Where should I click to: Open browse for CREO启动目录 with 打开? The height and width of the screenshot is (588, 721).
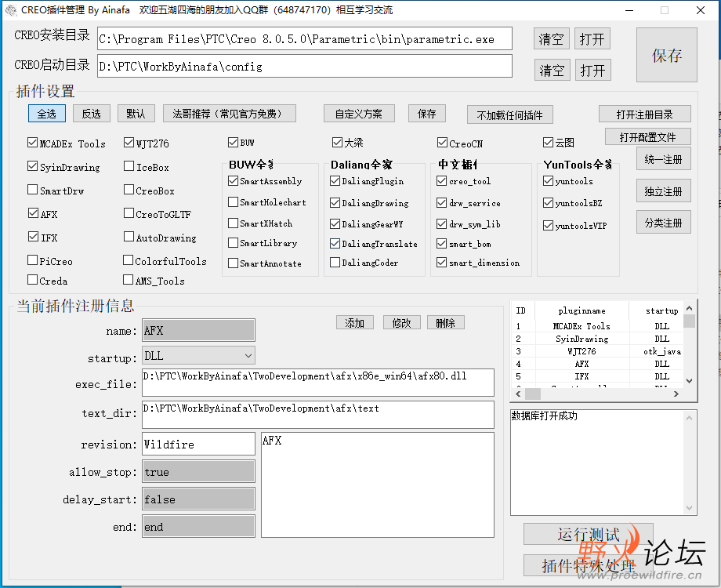click(x=592, y=71)
